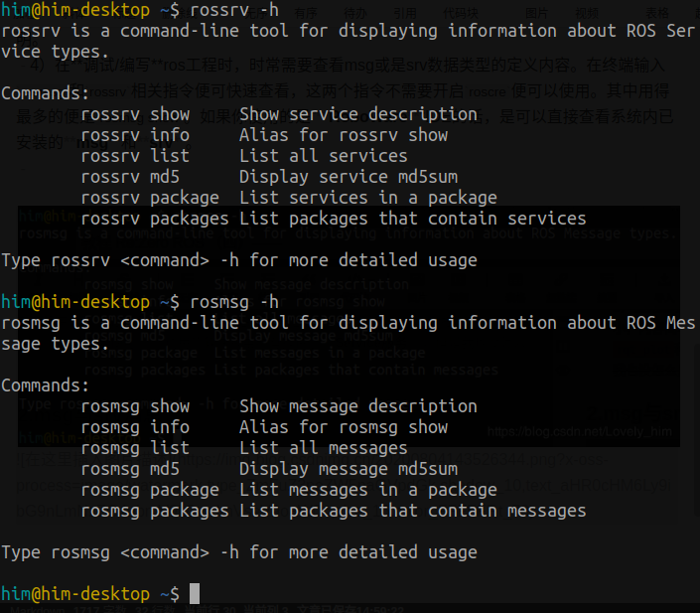This screenshot has height=613, width=700.
Task: Click the 'rossrv info' command entry
Action: pyautogui.click(x=135, y=135)
